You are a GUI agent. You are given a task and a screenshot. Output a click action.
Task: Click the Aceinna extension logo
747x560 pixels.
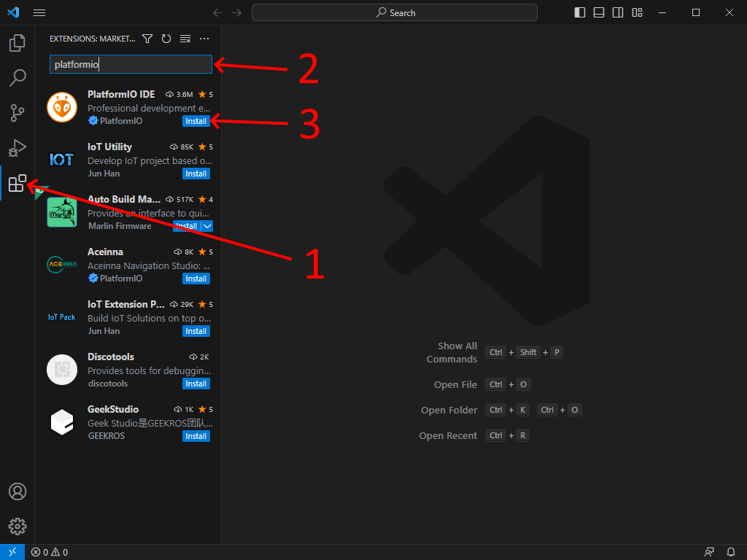62,264
